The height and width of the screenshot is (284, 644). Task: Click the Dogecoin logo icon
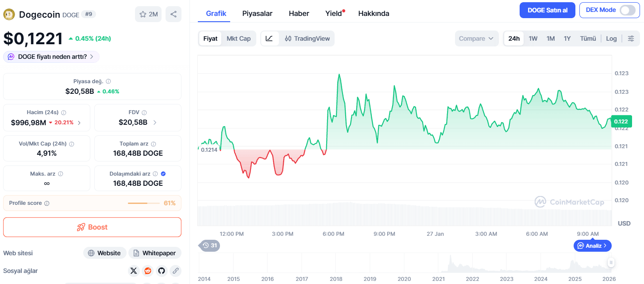pyautogui.click(x=9, y=15)
